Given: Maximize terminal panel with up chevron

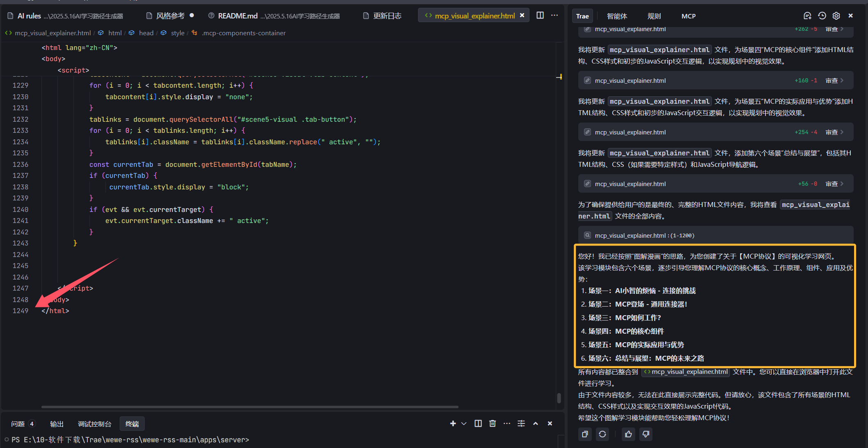Looking at the screenshot, I should (535, 423).
